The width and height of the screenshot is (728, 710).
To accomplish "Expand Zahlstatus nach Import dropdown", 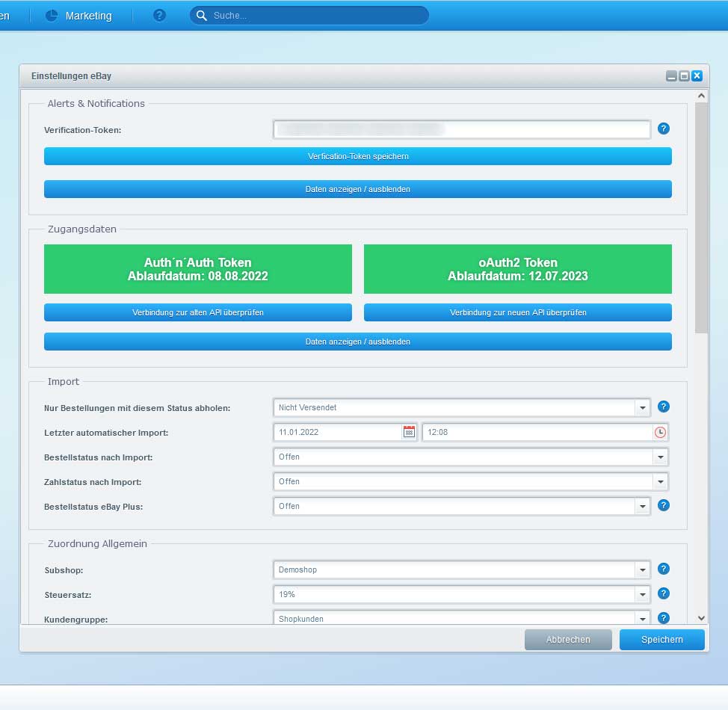I will (660, 481).
